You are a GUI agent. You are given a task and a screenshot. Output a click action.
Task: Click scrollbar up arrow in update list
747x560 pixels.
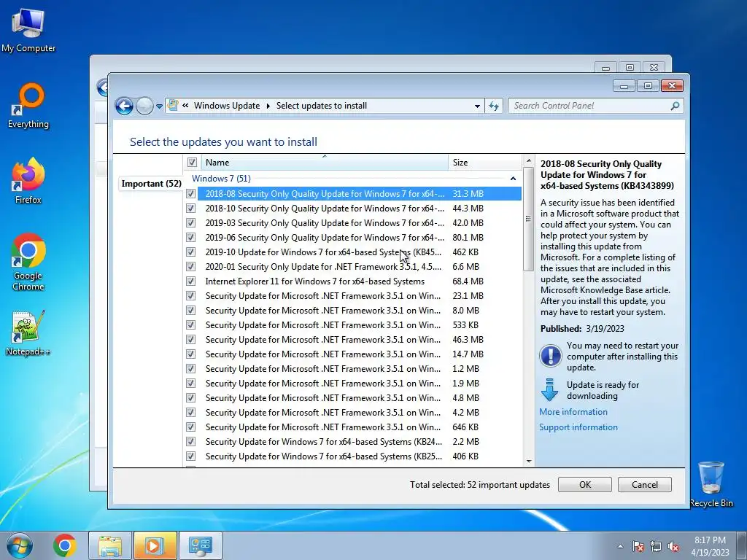click(x=528, y=161)
